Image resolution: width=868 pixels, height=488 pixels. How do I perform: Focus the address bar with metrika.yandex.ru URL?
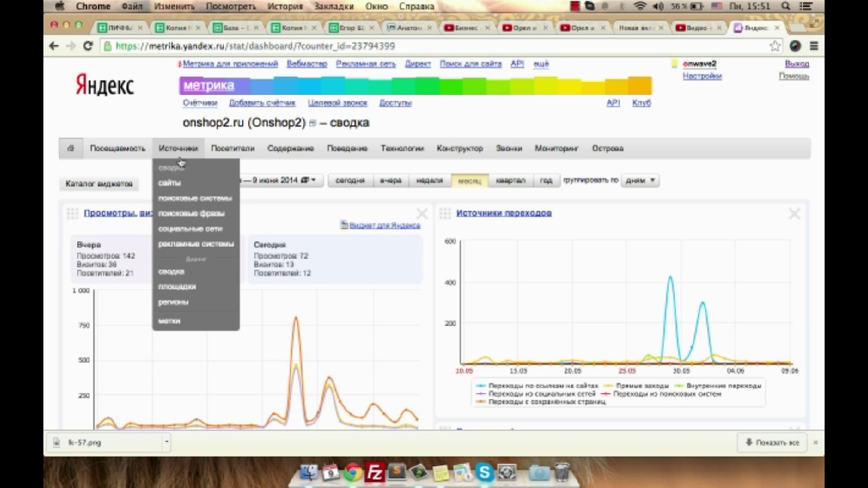tap(434, 46)
